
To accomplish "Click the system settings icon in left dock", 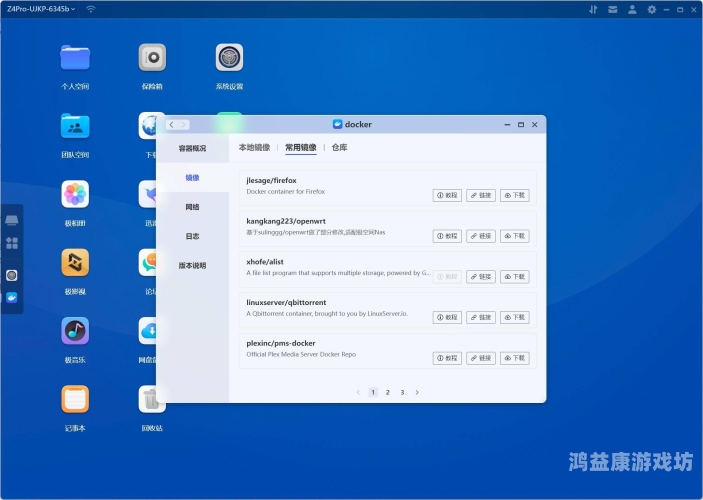I will pyautogui.click(x=12, y=275).
